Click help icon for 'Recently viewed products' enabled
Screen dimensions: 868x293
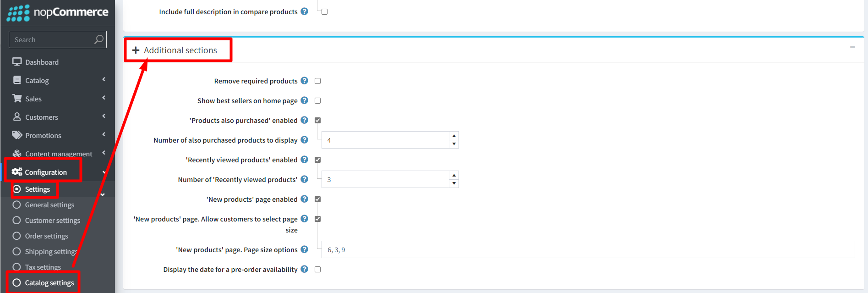click(304, 160)
